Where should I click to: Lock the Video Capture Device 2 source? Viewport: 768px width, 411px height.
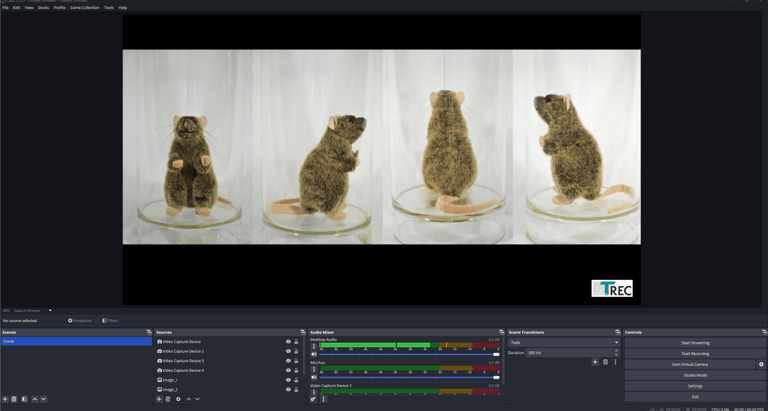click(x=296, y=351)
